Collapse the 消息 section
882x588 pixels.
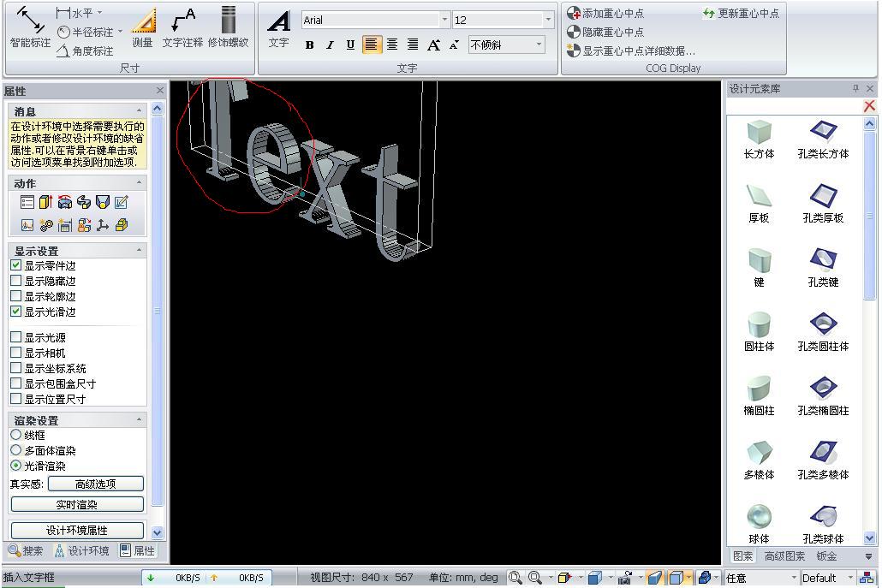(139, 110)
